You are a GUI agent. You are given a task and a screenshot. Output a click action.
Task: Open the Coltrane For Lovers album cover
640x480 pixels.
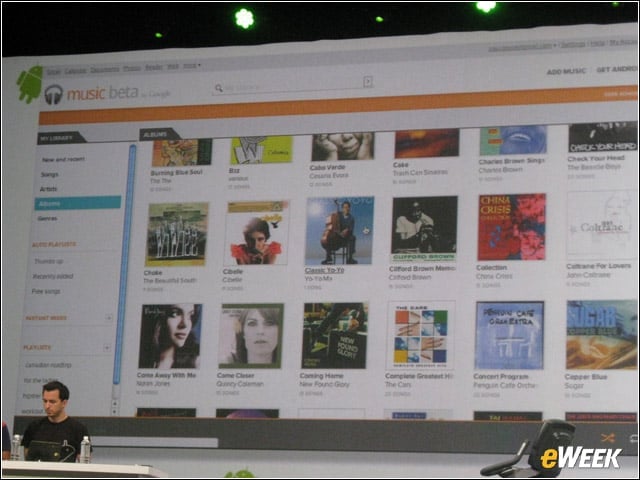(602, 225)
